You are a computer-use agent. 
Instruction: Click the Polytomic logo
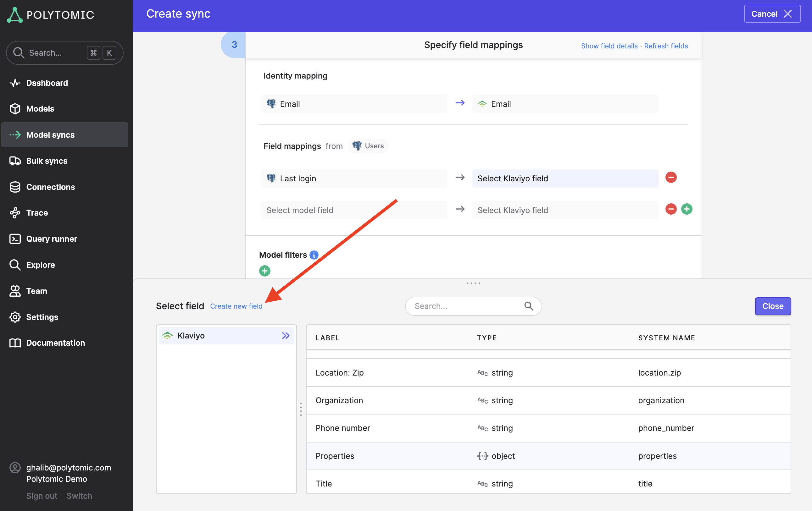tap(51, 15)
